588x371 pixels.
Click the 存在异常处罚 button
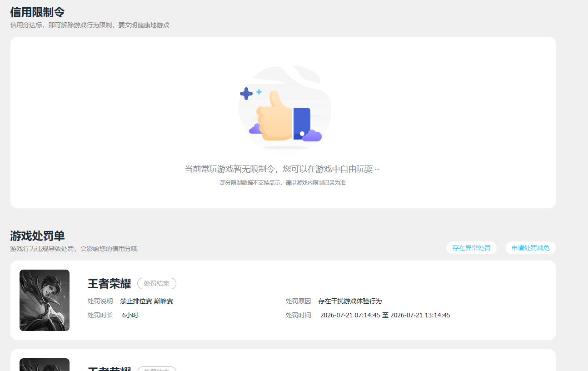[x=471, y=248]
